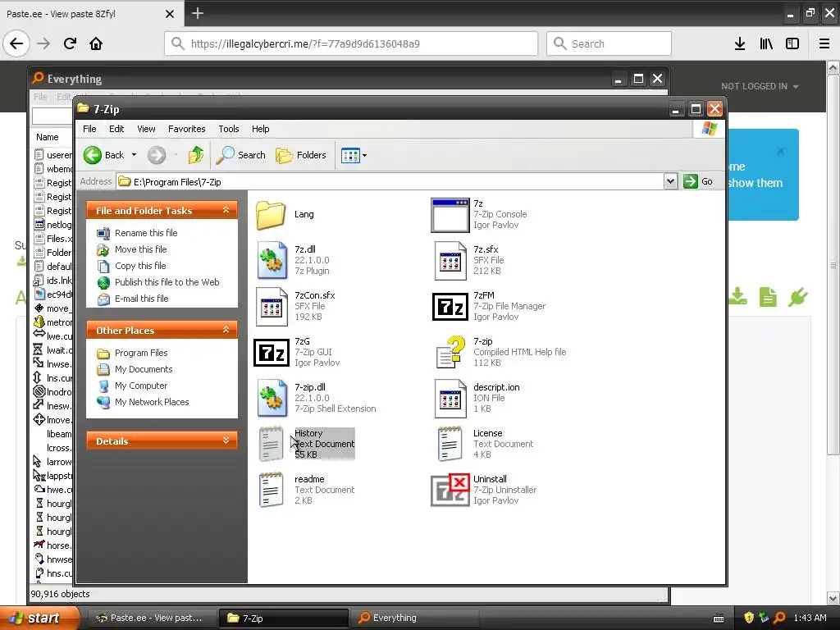Switch to Everything taskbar button
The width and height of the screenshot is (840, 630).
(415, 618)
